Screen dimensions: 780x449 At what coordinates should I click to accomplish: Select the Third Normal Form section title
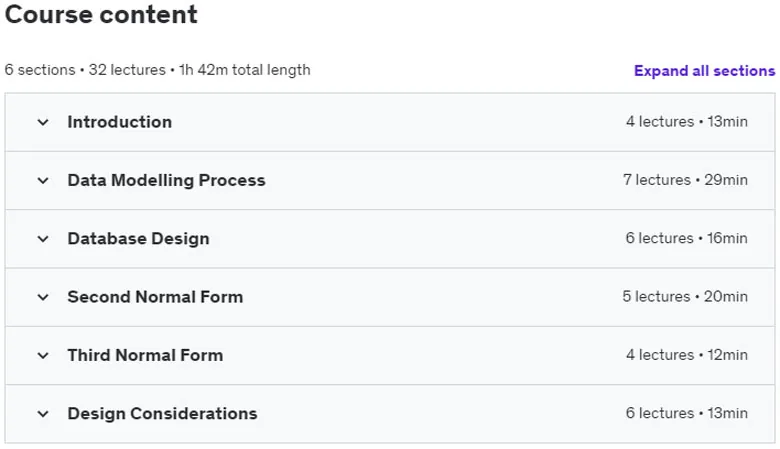[x=145, y=355]
